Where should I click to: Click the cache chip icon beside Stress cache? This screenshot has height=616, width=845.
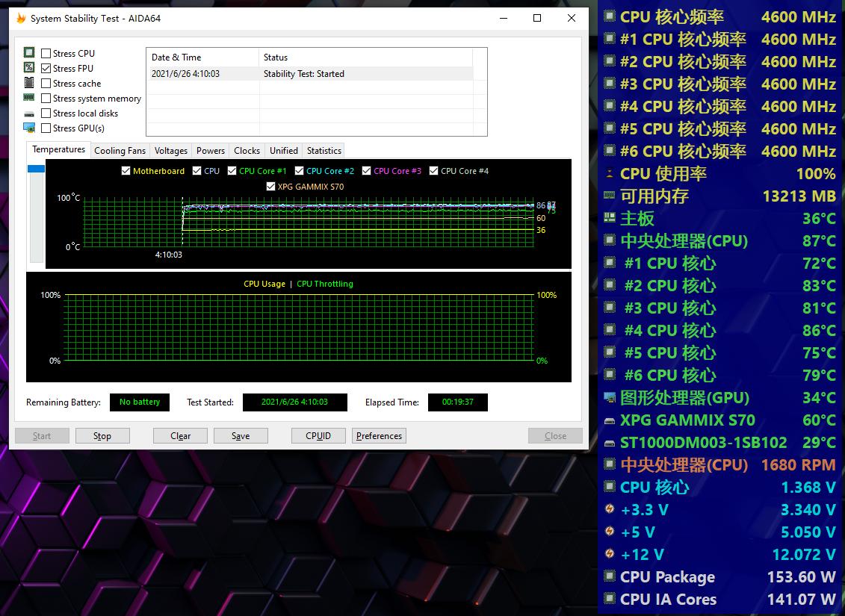(x=29, y=83)
